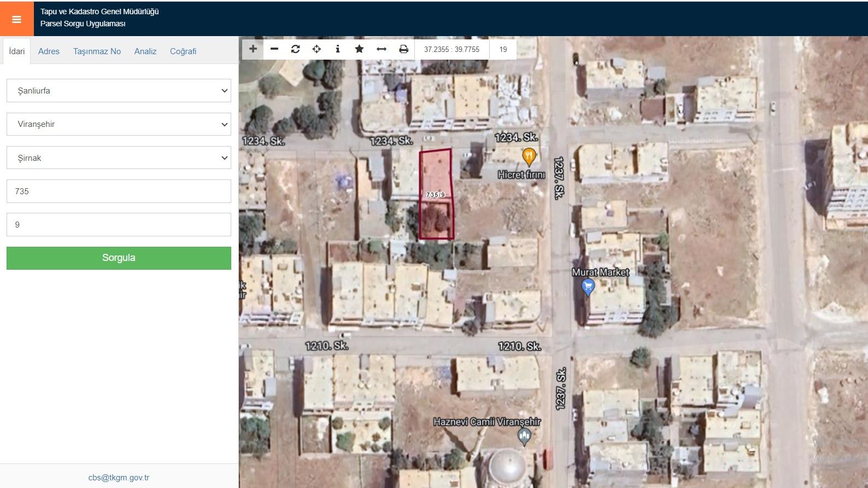Click the block number field containing 735
868x488 pixels.
point(119,191)
